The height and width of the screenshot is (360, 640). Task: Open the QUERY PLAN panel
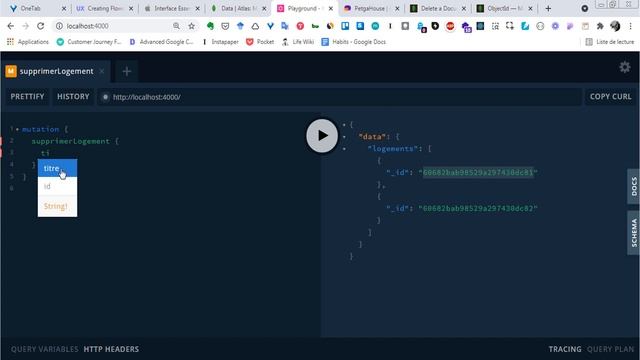610,349
